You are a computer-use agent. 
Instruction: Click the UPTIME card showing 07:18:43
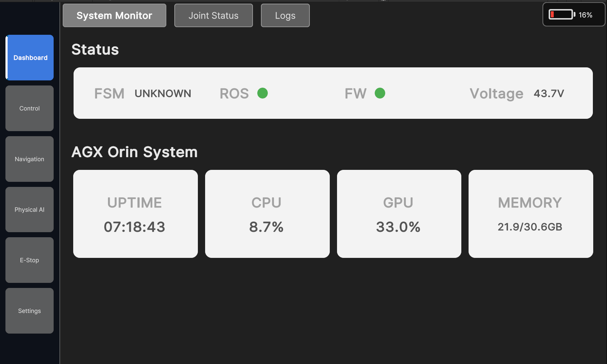(135, 214)
